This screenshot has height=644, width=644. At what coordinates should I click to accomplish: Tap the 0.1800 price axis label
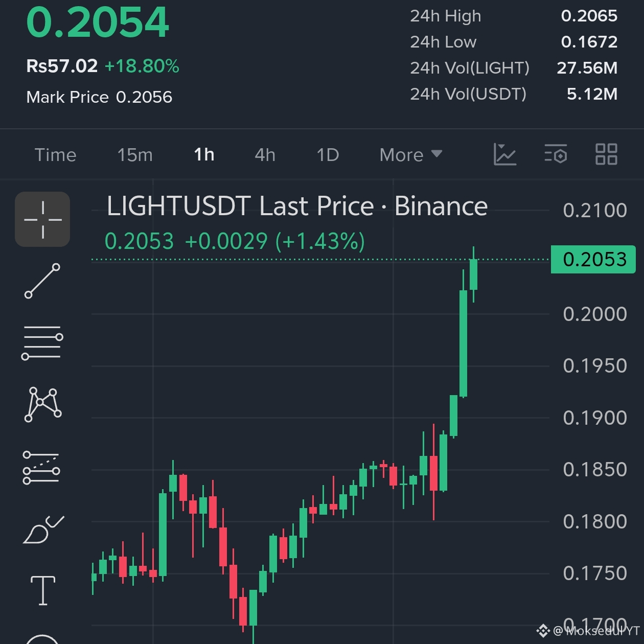click(x=595, y=522)
